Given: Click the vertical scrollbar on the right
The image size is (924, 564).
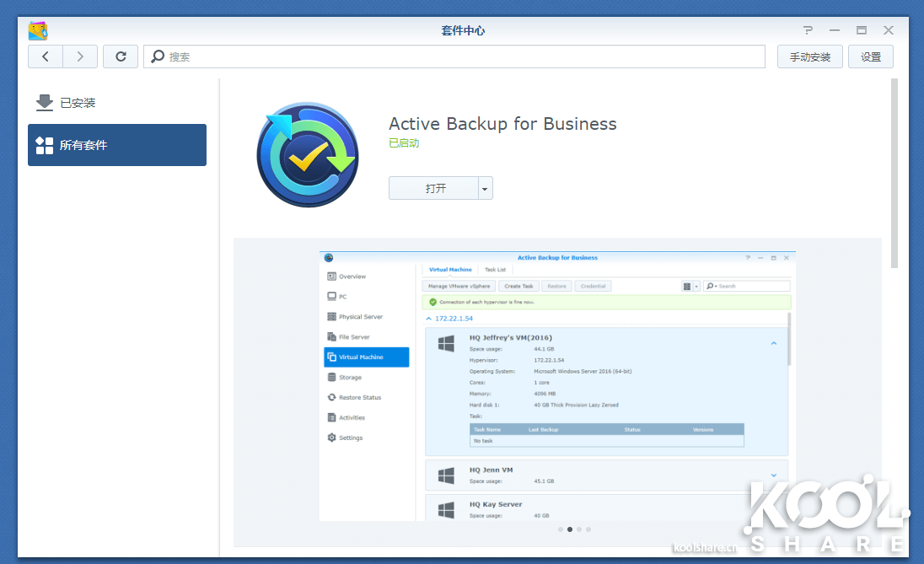Looking at the screenshot, I should click(x=894, y=174).
